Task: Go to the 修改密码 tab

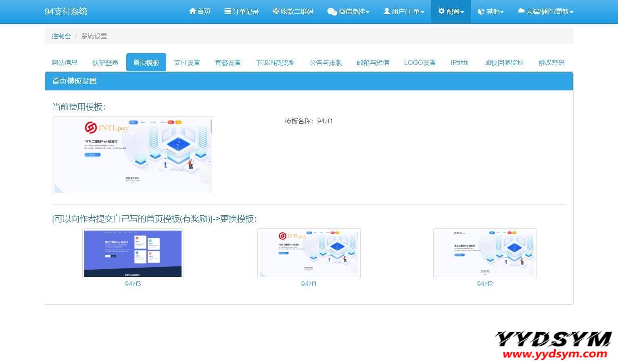Action: click(551, 62)
